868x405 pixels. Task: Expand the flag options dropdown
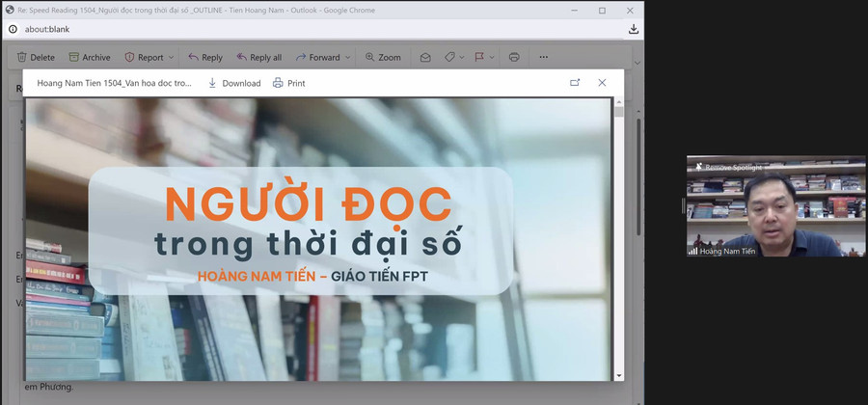tap(491, 58)
